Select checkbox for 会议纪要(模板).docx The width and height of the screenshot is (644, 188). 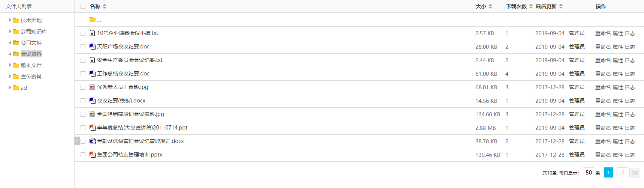(83, 101)
